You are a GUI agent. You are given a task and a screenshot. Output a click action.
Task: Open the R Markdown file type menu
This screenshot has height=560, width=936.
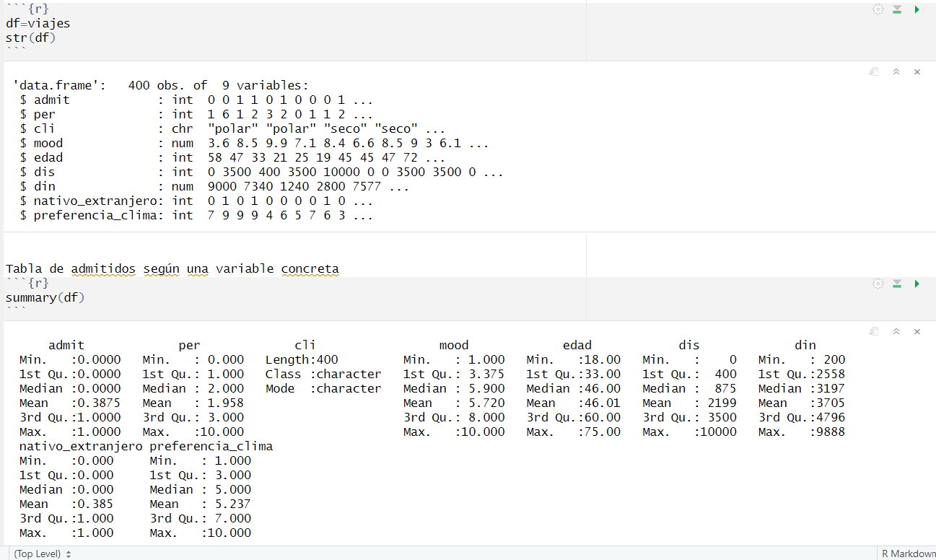point(908,554)
